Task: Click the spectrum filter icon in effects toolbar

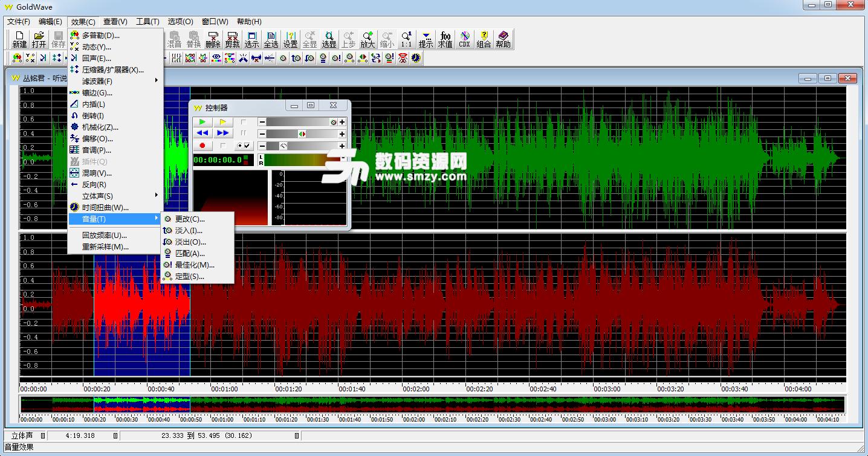Action: click(x=230, y=58)
